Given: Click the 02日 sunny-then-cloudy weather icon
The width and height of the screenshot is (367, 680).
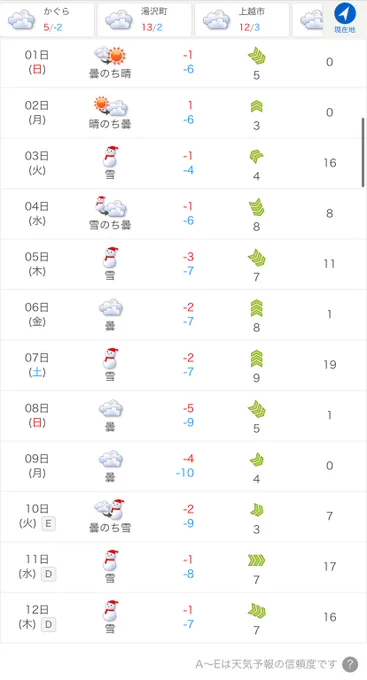Looking at the screenshot, I should [110, 106].
